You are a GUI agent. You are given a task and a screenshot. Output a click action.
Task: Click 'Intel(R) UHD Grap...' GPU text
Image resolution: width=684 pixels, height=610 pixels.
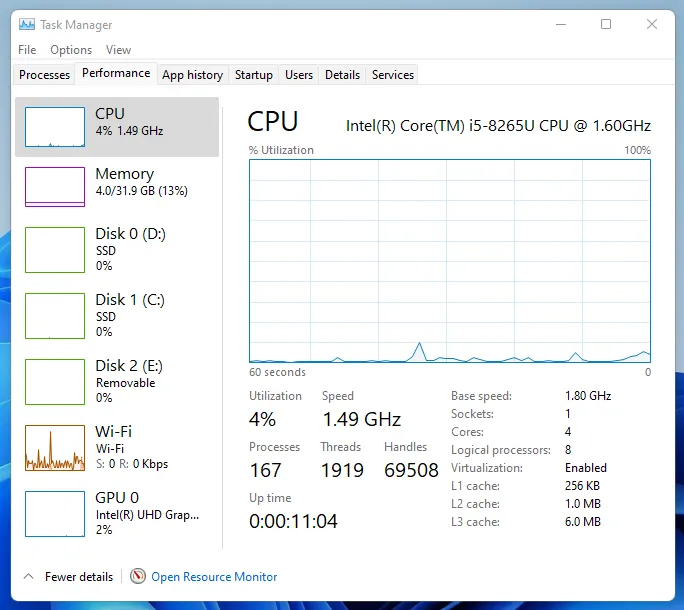(147, 515)
